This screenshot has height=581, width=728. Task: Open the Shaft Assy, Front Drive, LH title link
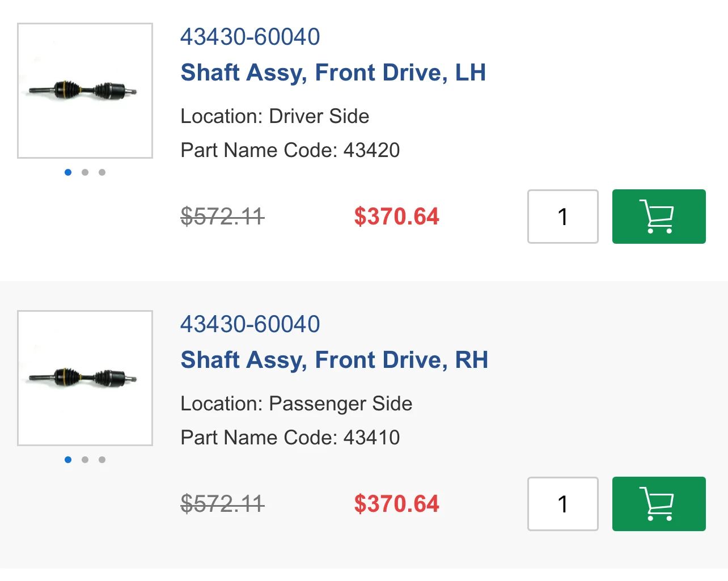[x=333, y=73]
